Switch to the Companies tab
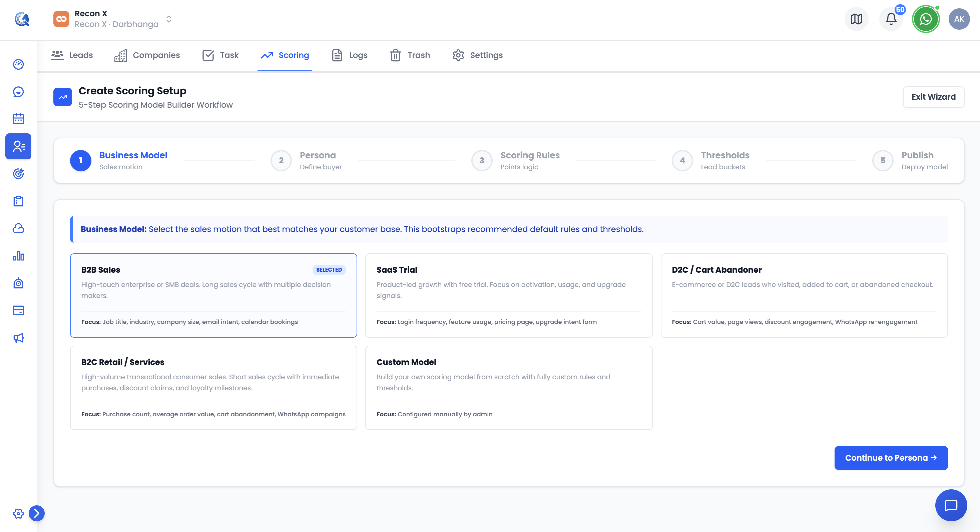The height and width of the screenshot is (532, 980). 147,55
